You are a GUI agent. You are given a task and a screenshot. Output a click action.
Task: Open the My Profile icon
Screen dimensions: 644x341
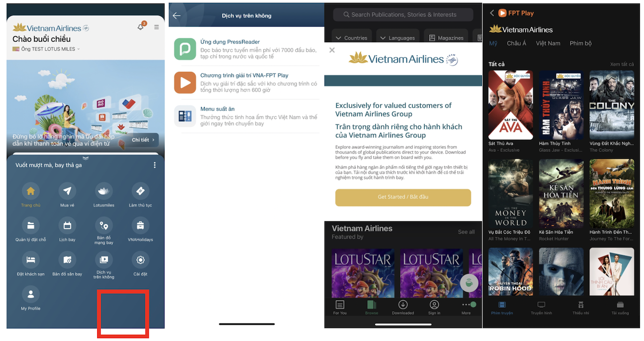(31, 294)
